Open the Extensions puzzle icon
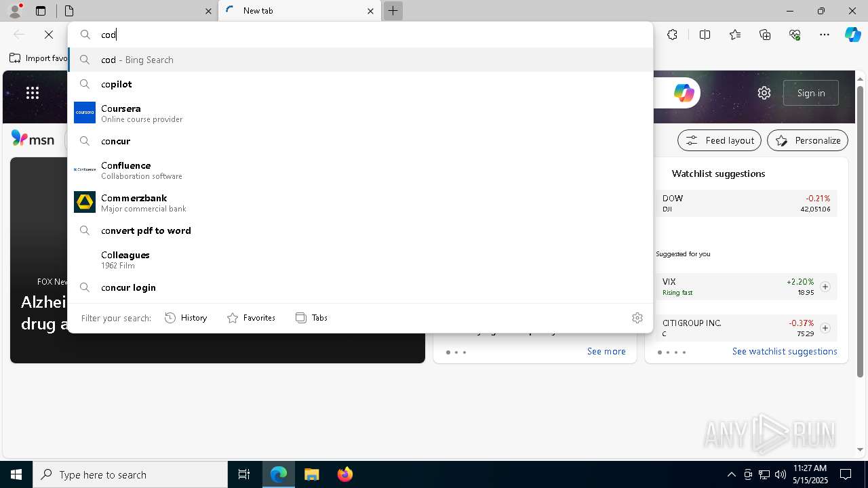Image resolution: width=868 pixels, height=488 pixels. click(672, 35)
